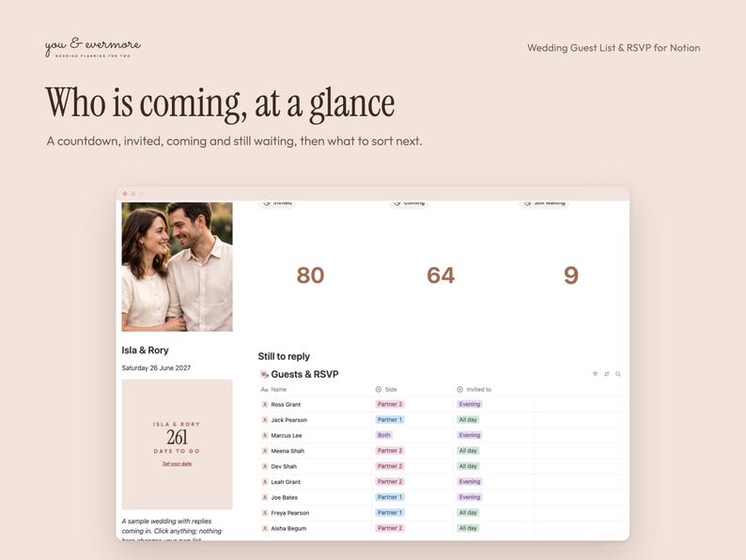
Task: Click the coming count 64
Action: pyautogui.click(x=441, y=275)
